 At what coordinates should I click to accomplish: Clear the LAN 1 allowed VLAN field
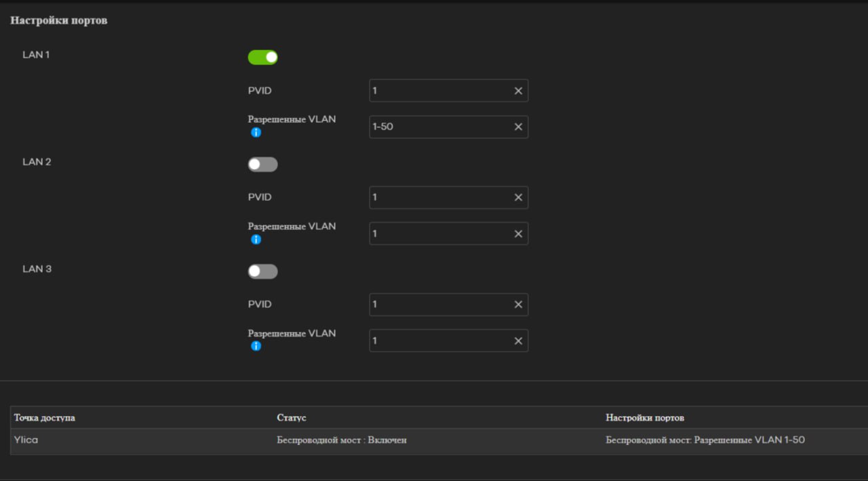pos(518,127)
